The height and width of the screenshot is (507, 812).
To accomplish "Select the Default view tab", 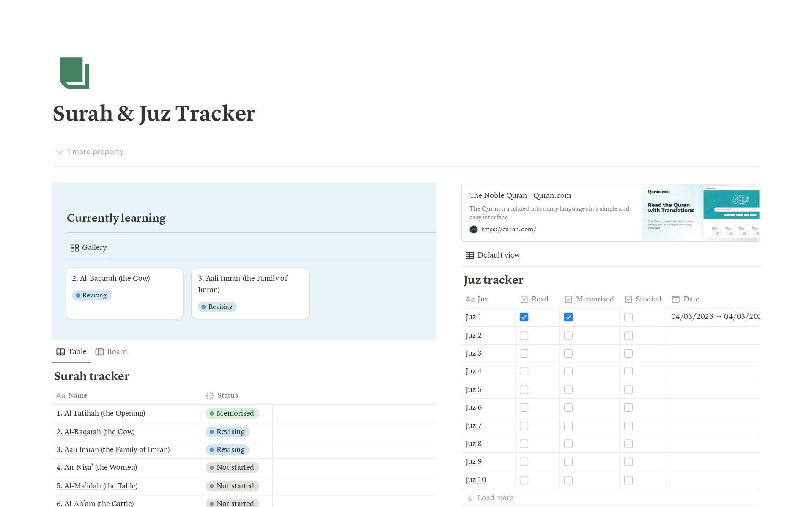I will pyautogui.click(x=493, y=255).
